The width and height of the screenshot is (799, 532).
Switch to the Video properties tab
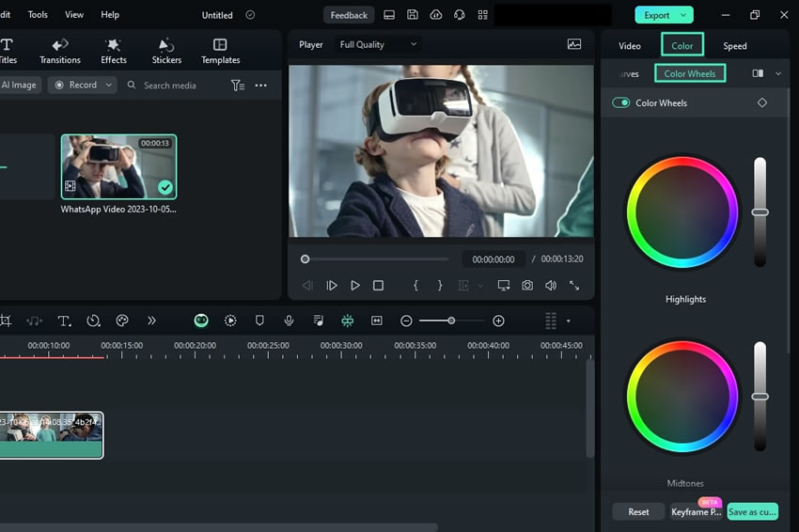(629, 46)
